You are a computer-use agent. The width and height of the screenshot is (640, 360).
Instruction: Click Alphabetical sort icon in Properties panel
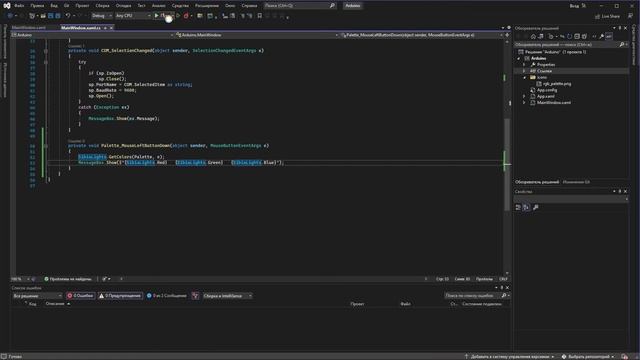click(526, 207)
